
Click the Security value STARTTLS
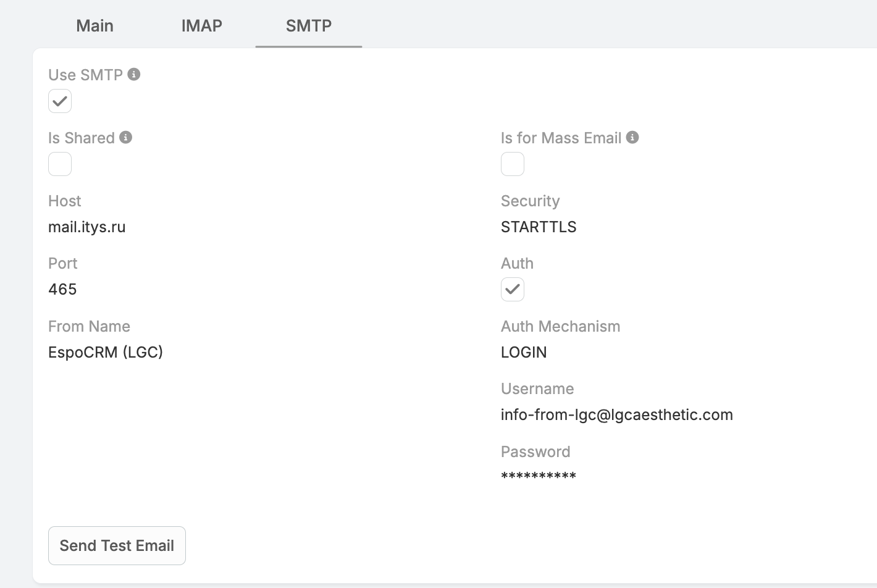click(539, 227)
